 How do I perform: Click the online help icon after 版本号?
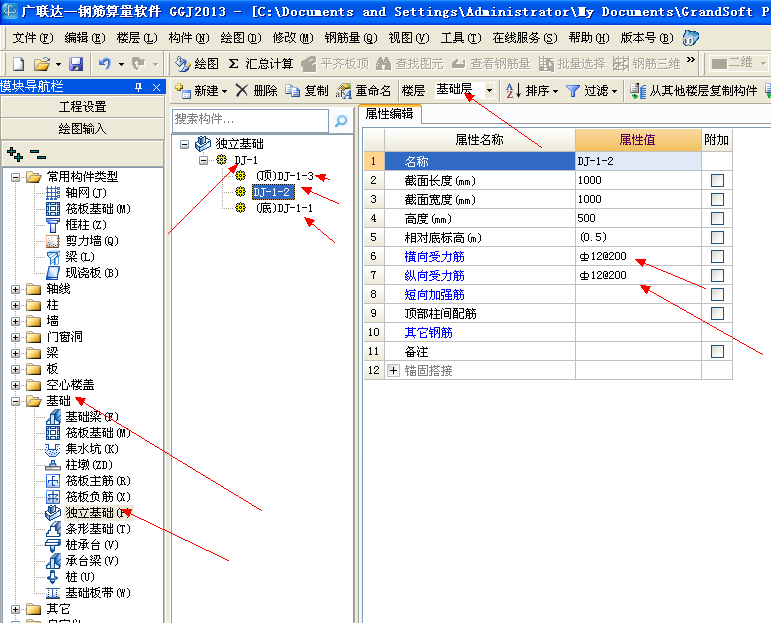691,38
